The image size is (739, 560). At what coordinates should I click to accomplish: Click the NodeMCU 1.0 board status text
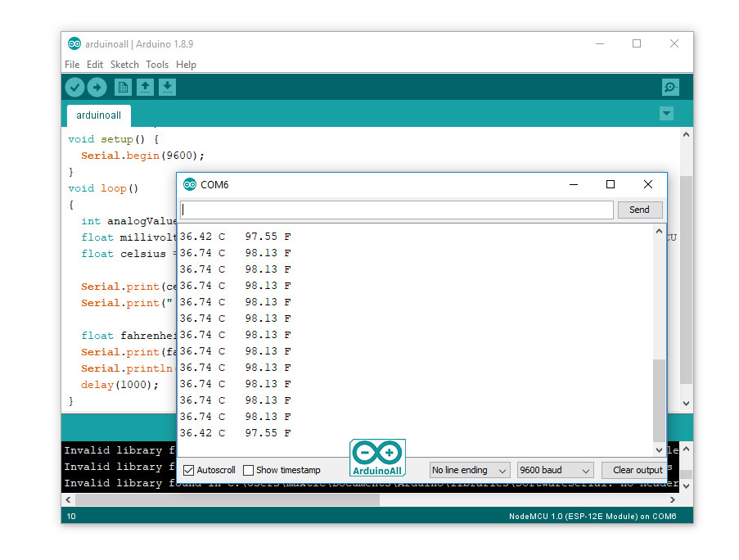pyautogui.click(x=593, y=516)
